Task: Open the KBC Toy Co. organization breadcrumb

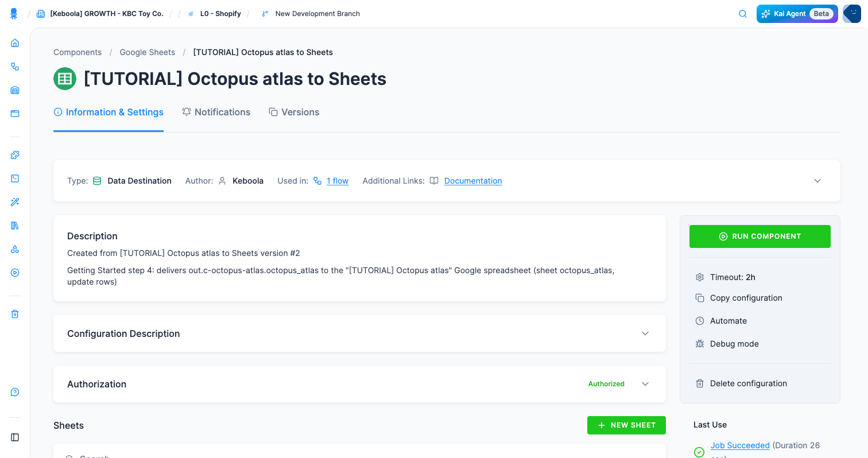Action: (100, 14)
